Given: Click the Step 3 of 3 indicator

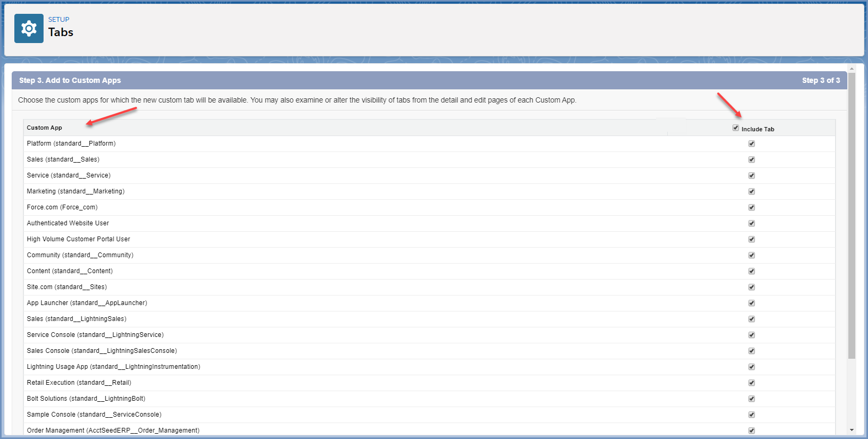Looking at the screenshot, I should (x=821, y=80).
